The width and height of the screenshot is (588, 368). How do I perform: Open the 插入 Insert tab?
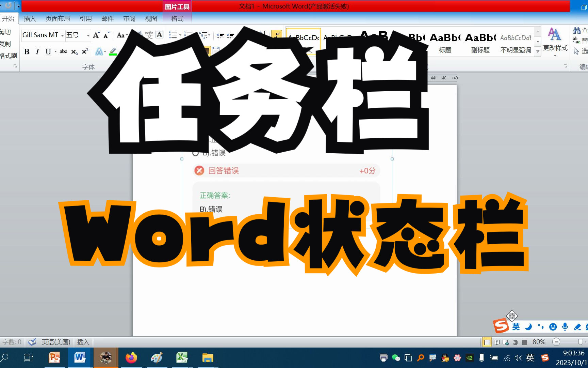click(x=30, y=18)
